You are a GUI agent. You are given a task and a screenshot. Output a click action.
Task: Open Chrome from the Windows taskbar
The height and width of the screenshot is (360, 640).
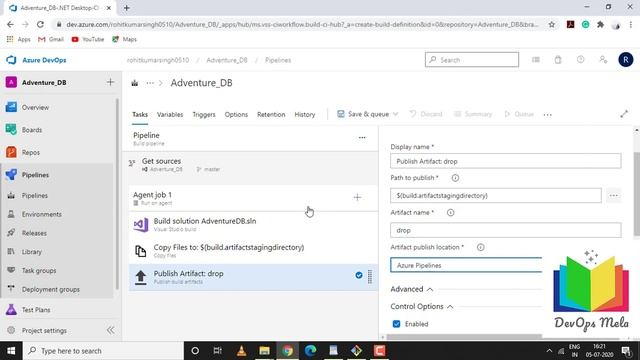(x=287, y=351)
